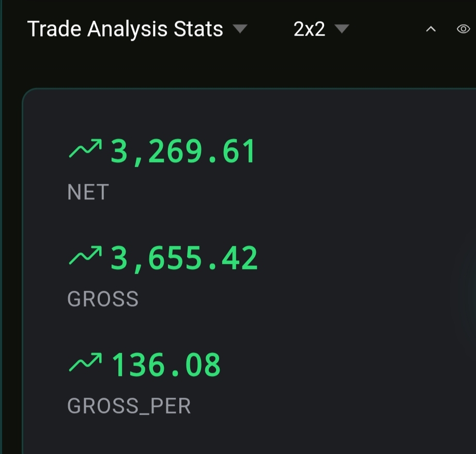Click the rising arrow icon beside 136.08

coord(85,364)
